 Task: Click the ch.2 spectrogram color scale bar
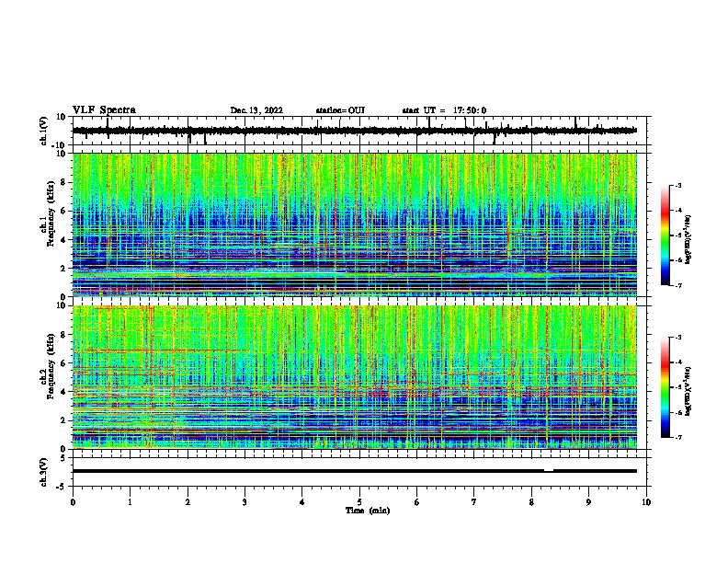point(665,387)
